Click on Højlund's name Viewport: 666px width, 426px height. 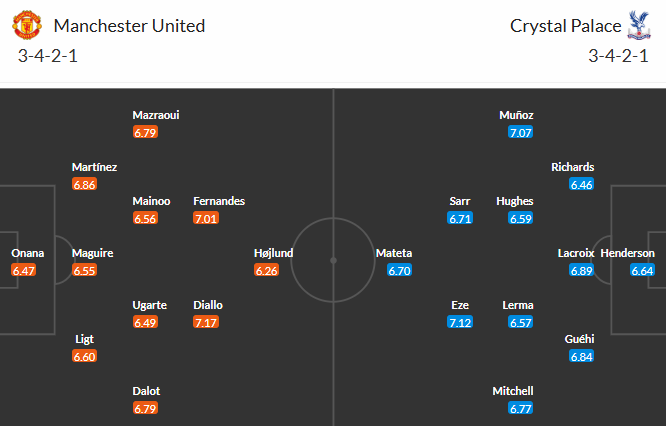[x=273, y=253]
